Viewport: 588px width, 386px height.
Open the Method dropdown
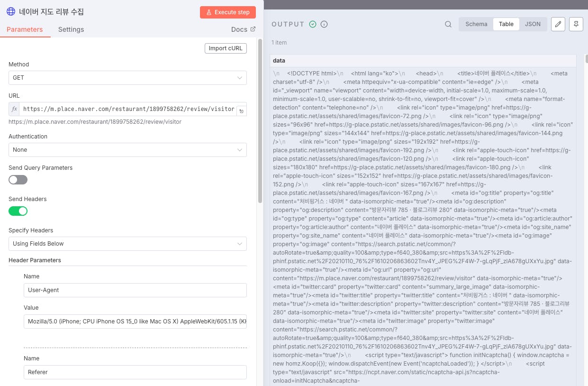[127, 78]
